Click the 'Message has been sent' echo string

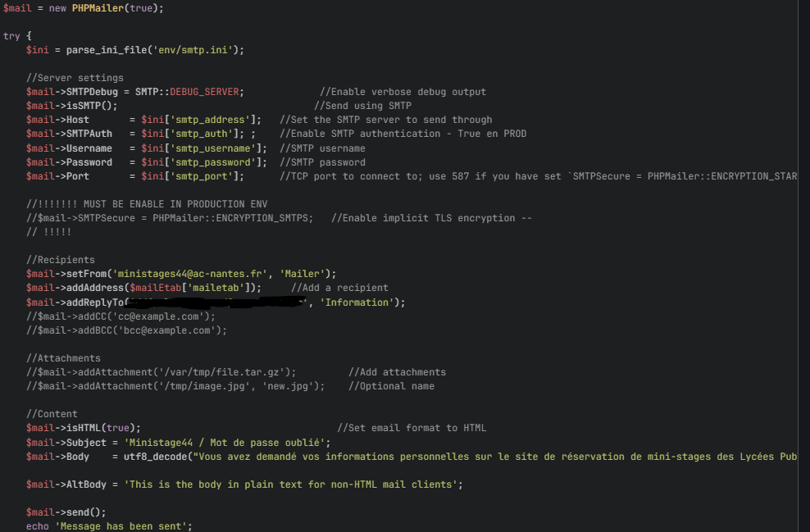[121, 526]
